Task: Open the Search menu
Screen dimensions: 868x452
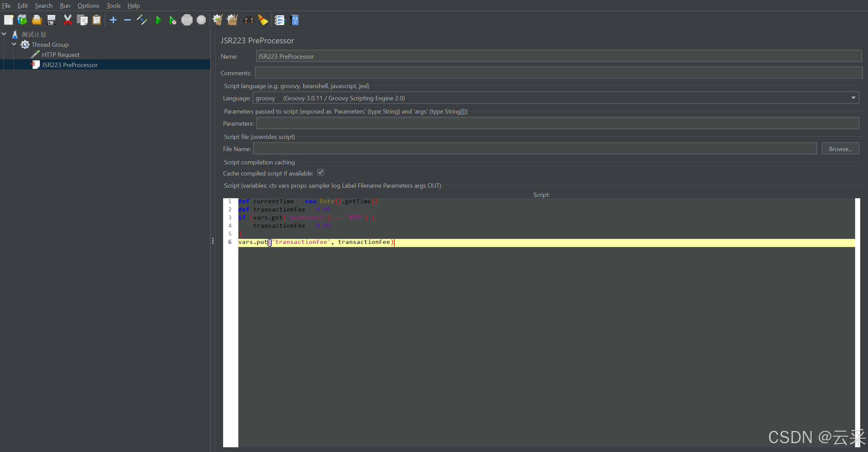Action: 43,5
